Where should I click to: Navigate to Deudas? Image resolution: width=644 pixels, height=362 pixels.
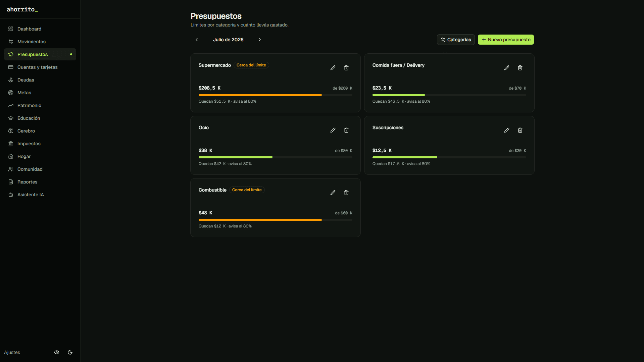coord(40,80)
